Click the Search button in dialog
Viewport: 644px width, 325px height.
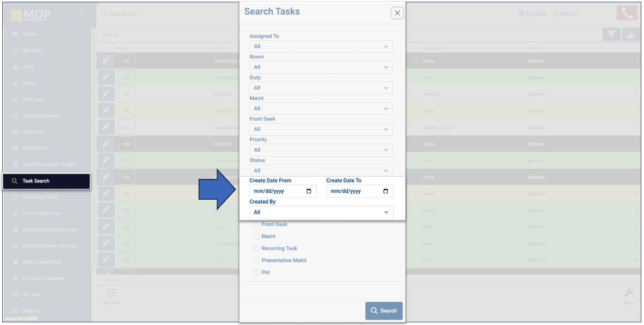tap(384, 311)
